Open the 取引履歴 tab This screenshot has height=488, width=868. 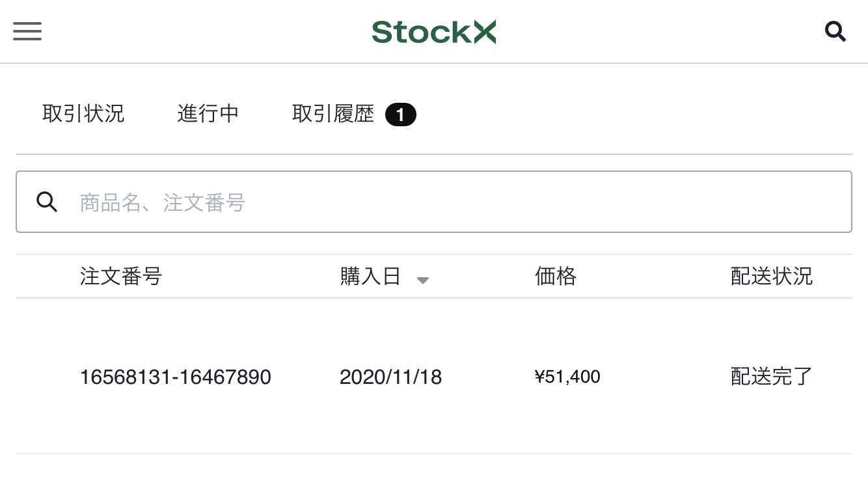click(x=333, y=114)
